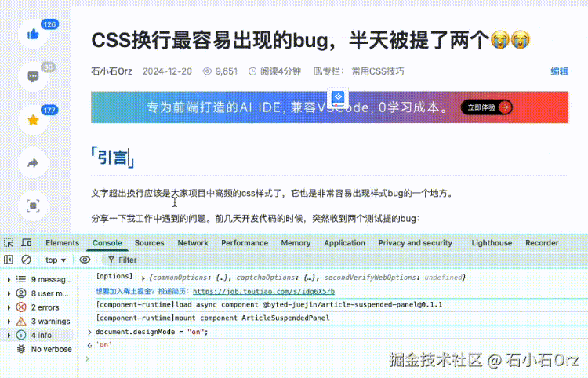Viewport: 588px width, 378px height.
Task: Click the star favorite icon
Action: pos(33,120)
